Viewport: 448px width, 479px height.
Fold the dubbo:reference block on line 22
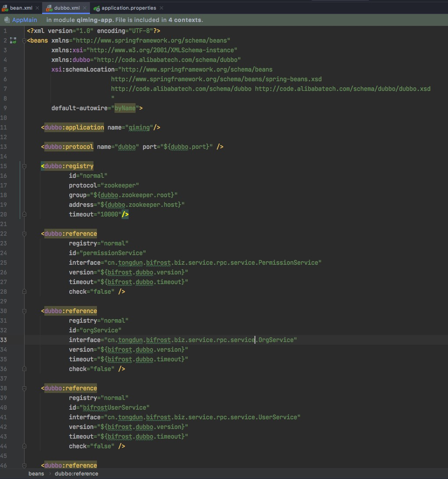pyautogui.click(x=24, y=234)
